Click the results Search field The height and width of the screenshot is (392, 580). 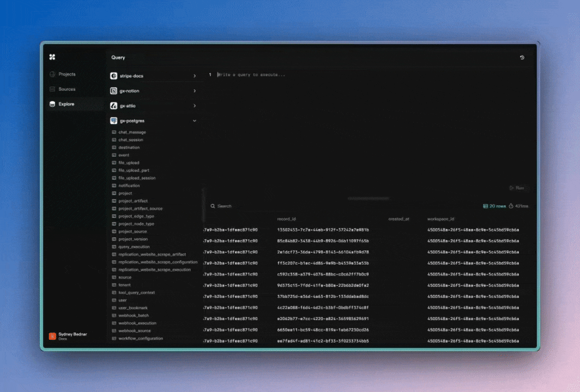pos(224,206)
